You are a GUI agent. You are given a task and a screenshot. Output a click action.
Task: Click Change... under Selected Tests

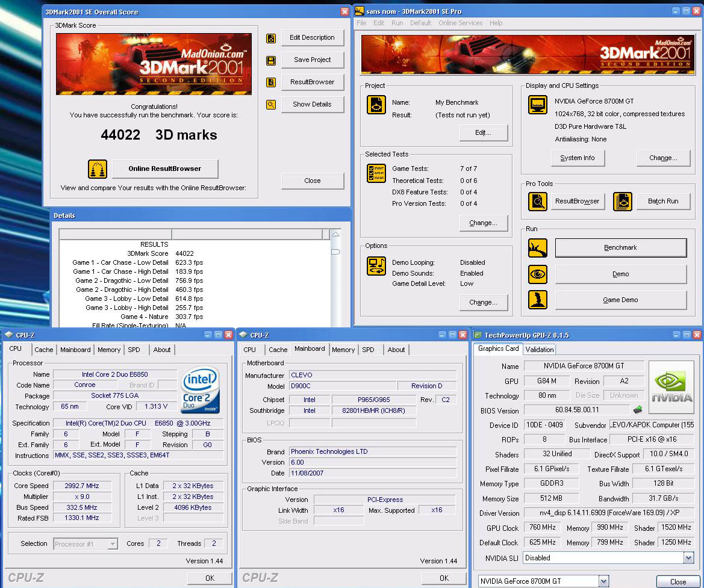coord(484,223)
